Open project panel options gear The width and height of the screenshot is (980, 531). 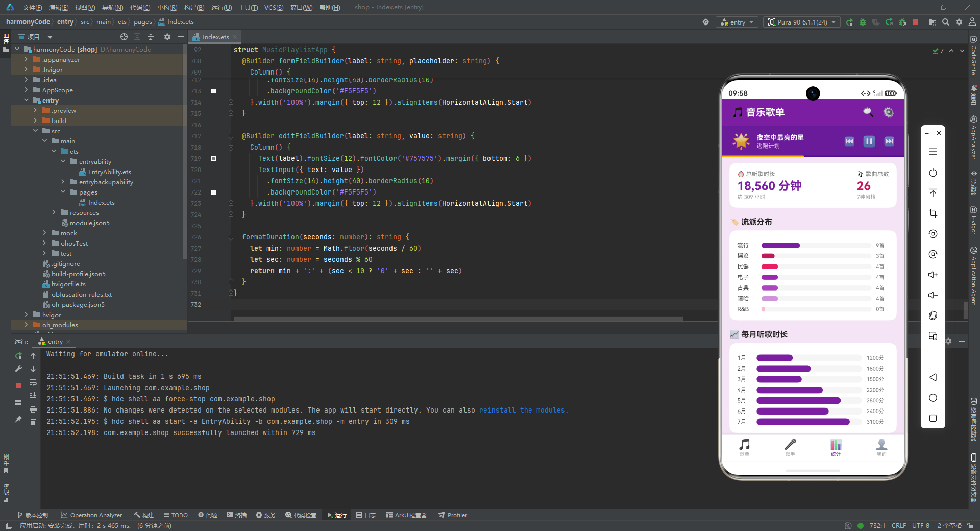click(x=167, y=37)
